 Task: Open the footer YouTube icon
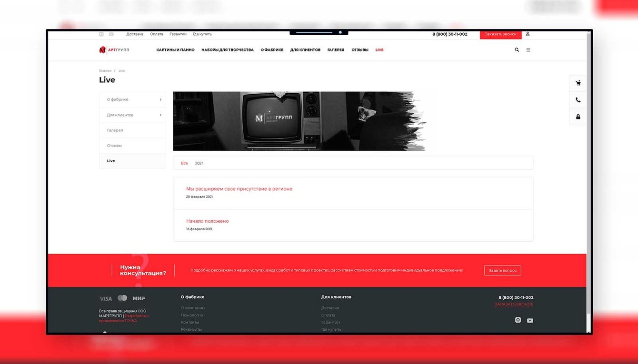click(x=530, y=320)
